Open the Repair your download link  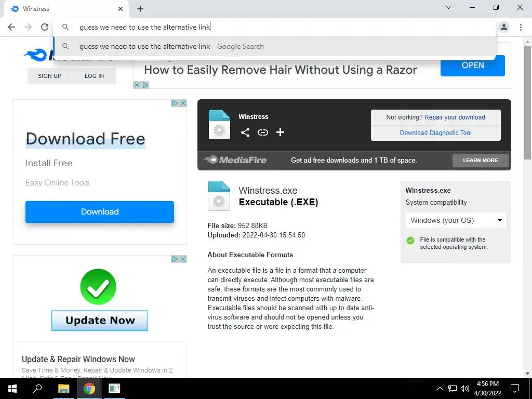pyautogui.click(x=455, y=117)
